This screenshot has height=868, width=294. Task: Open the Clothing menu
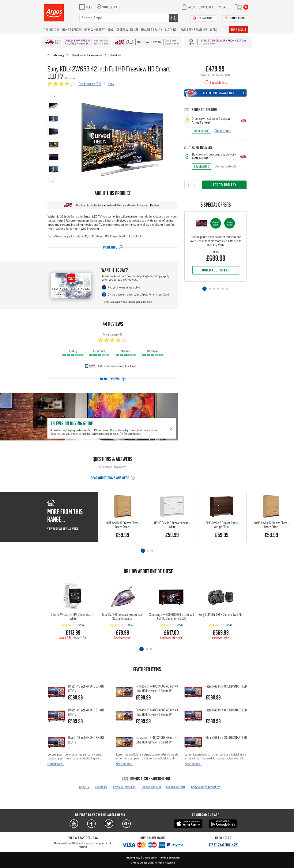click(171, 30)
